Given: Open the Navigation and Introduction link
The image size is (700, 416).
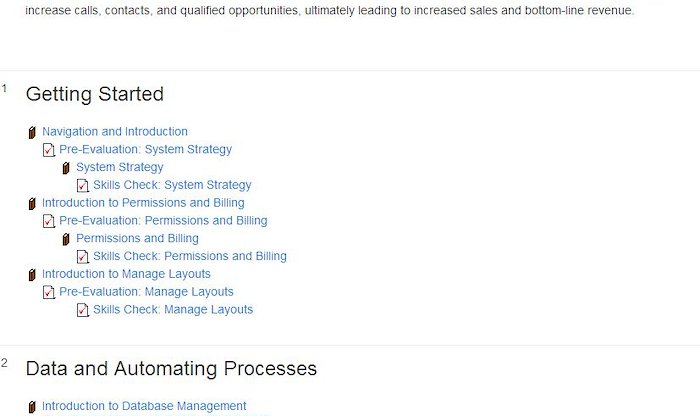Looking at the screenshot, I should (x=115, y=132).
